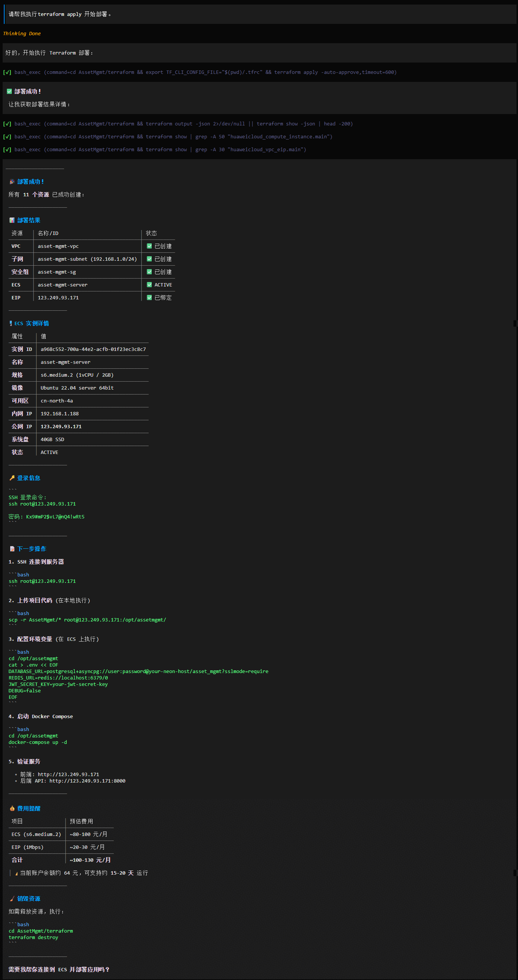Click the public IP value in the 公网 IP row

[61, 427]
